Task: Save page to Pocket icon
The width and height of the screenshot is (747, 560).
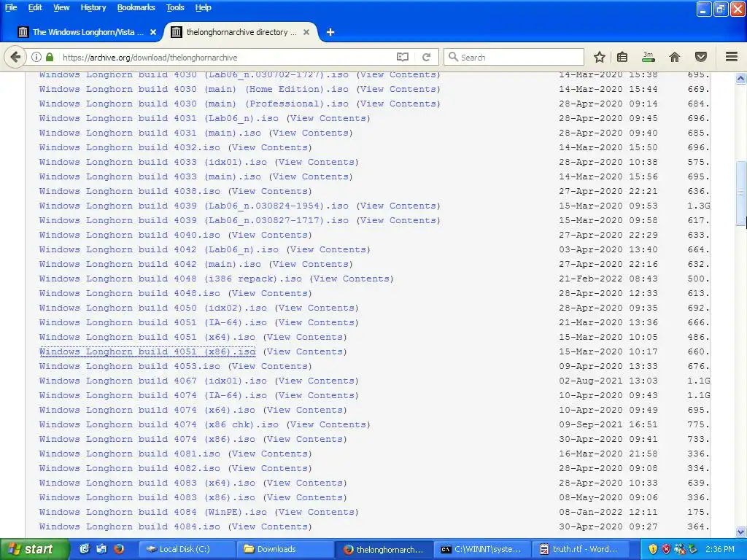Action: pyautogui.click(x=701, y=57)
